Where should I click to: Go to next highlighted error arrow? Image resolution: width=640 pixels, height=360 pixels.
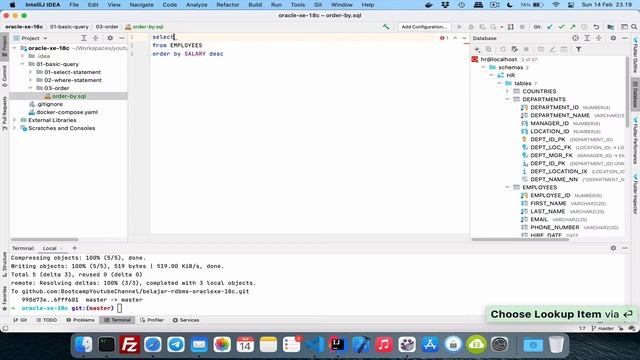click(x=464, y=38)
